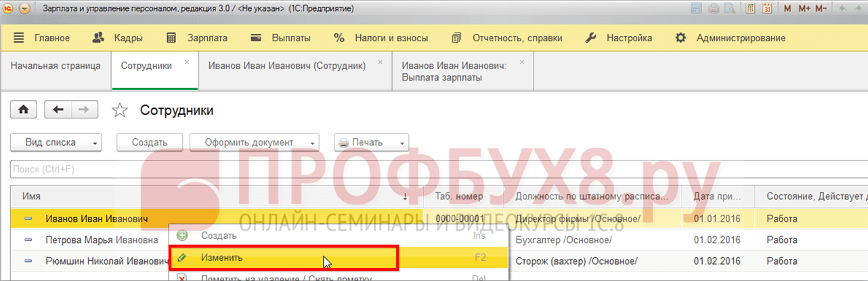Click the row marker icon beside Рюмшин Николай
The width and height of the screenshot is (868, 281).
[x=28, y=261]
